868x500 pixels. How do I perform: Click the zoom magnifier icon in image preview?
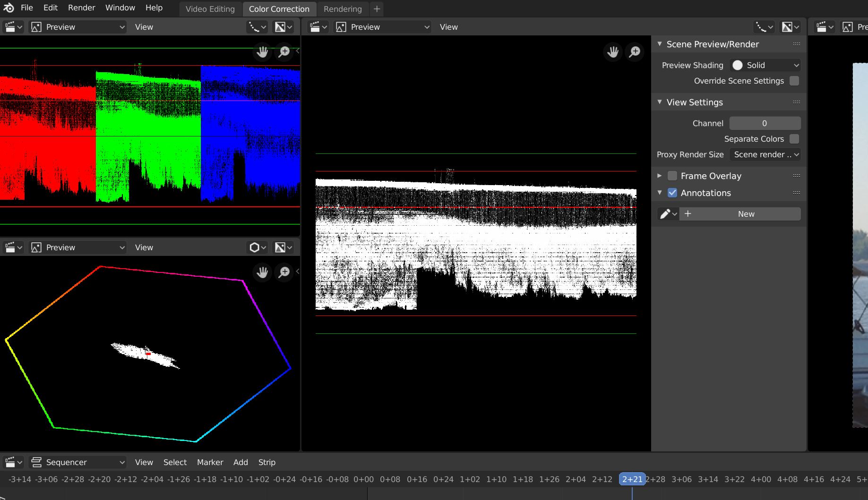[x=635, y=52]
